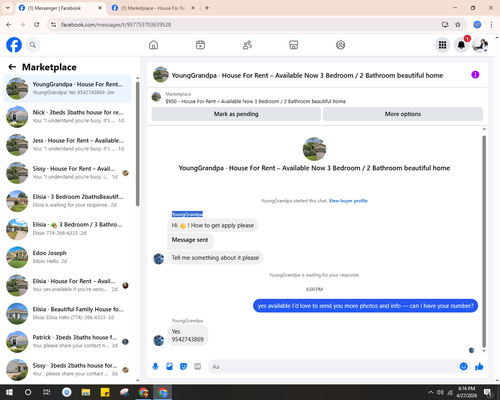Open the account profile picture menu
500x400 pixels.
click(480, 45)
